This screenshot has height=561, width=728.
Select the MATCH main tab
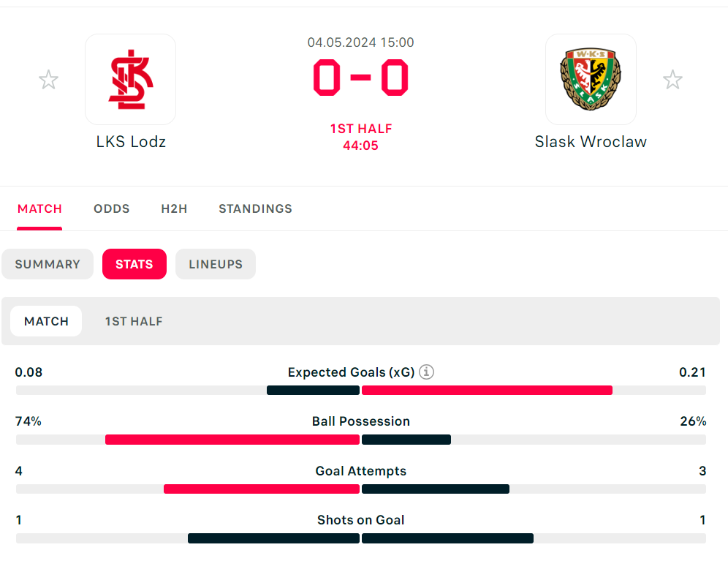click(39, 208)
